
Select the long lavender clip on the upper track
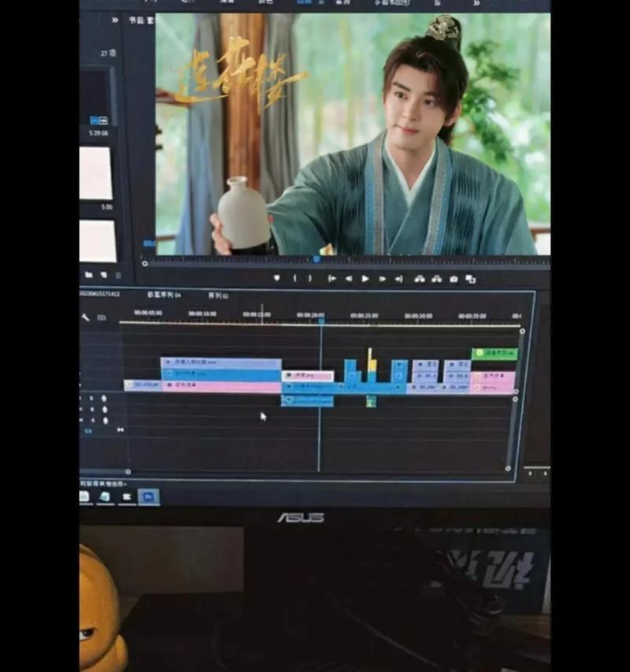pyautogui.click(x=221, y=362)
